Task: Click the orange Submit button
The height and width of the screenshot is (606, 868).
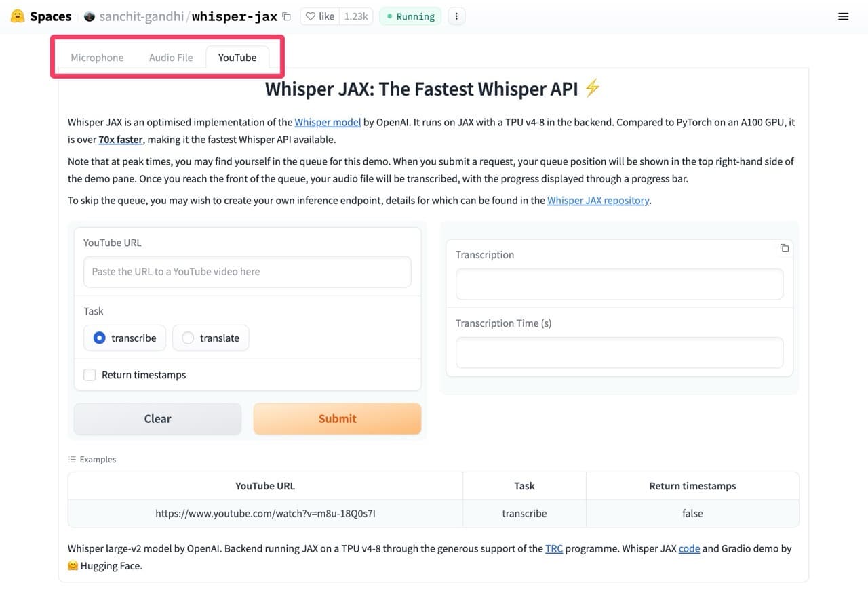Action: click(337, 418)
